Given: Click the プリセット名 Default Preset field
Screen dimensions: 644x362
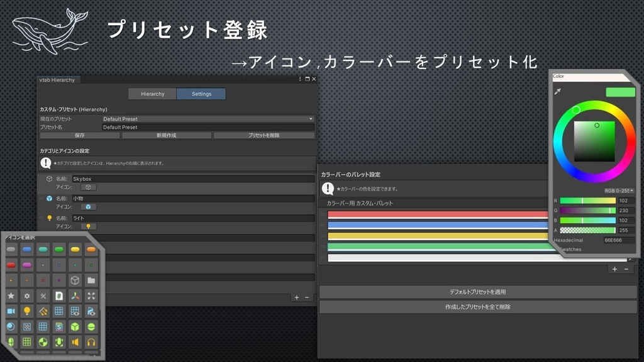Looking at the screenshot, I should 208,127.
